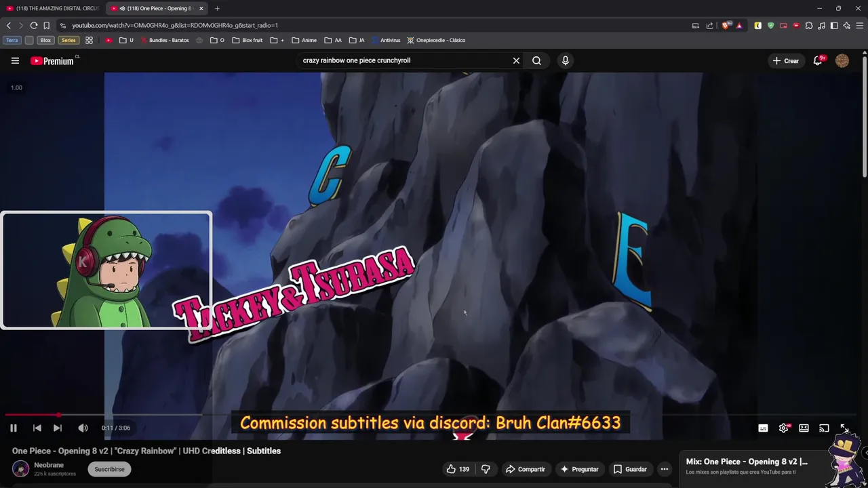
Task: Subscribe to Neobrane with Suscribirse
Action: coord(109,469)
